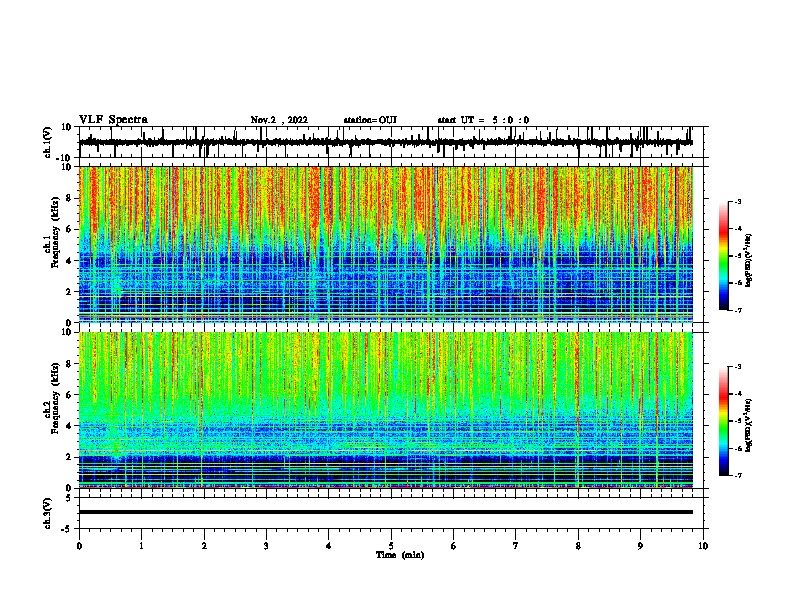Click time axis tick label "2"
Image resolution: width=792 pixels, height=612 pixels.
tap(204, 546)
